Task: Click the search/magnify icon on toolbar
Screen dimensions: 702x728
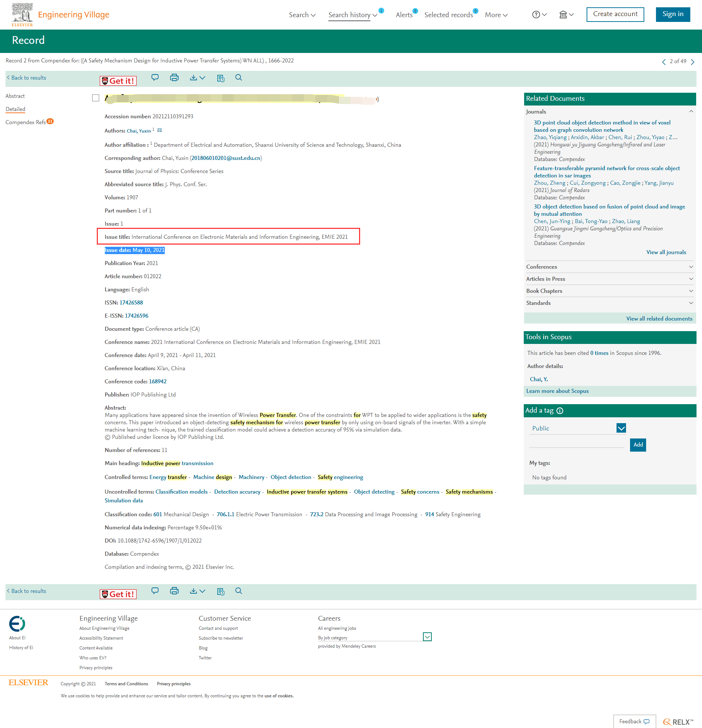Action: pos(239,77)
